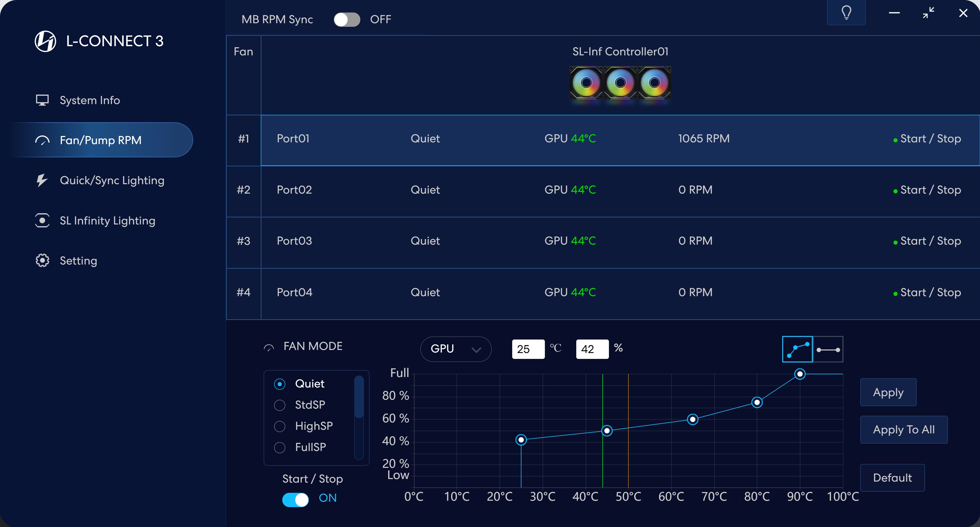This screenshot has width=980, height=527.
Task: Click the Apply To All button
Action: click(x=904, y=430)
